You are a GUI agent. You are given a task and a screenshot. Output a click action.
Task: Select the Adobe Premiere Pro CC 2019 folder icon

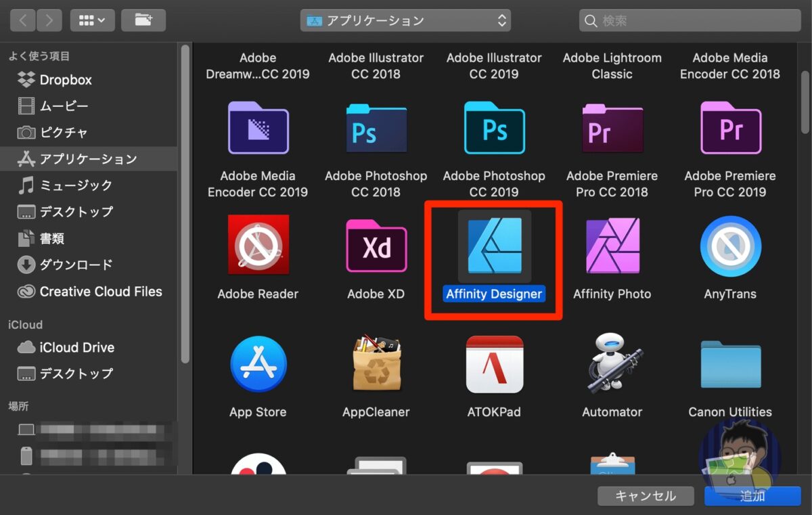[730, 128]
